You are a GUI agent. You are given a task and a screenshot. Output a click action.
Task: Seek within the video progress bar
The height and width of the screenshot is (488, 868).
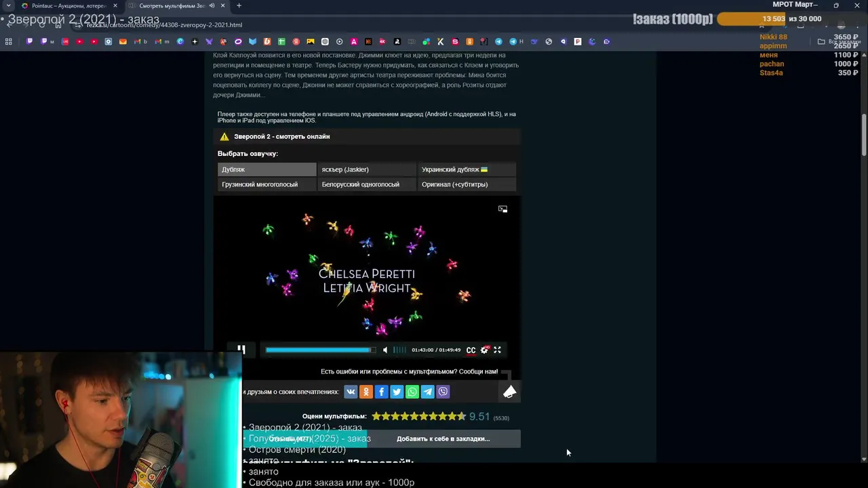320,350
